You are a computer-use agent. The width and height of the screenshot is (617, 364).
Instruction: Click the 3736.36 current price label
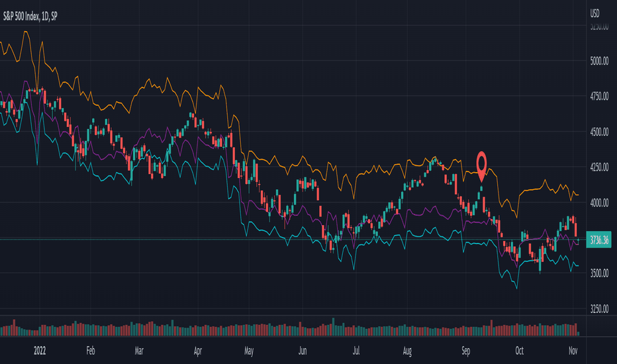598,240
